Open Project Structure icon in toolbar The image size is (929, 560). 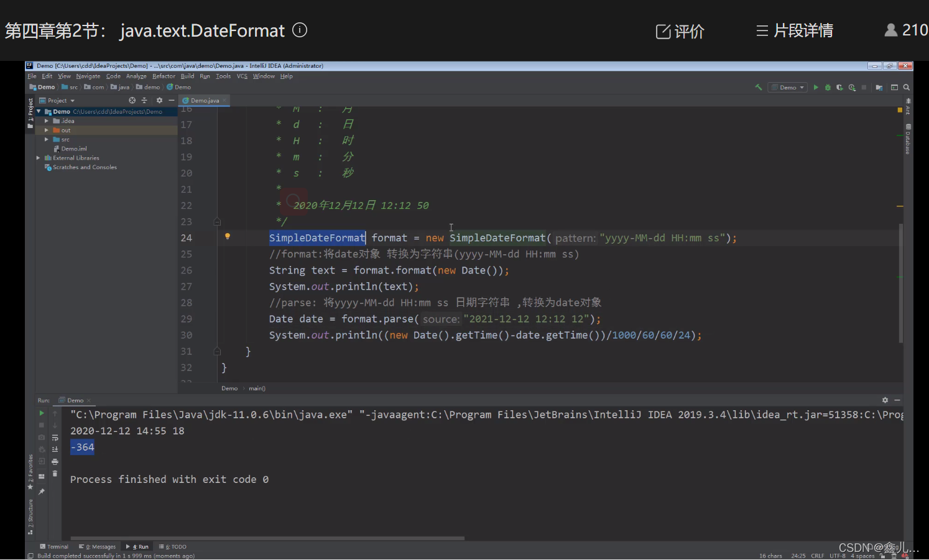pos(879,88)
